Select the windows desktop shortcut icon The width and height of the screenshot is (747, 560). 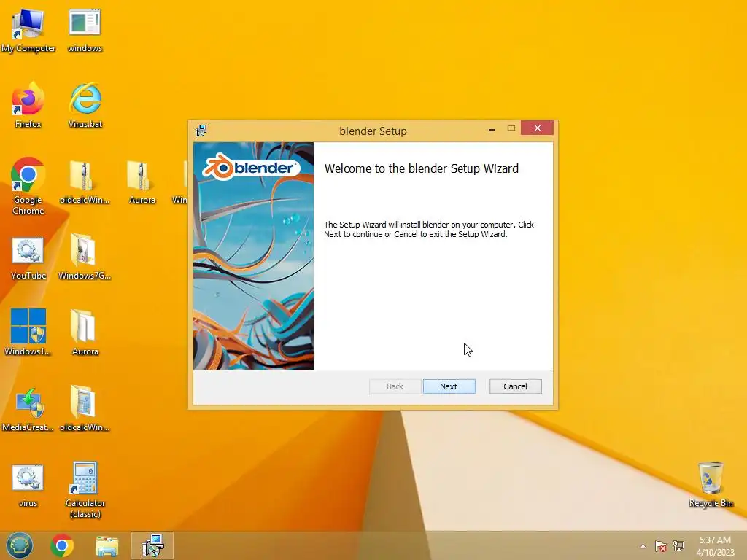pyautogui.click(x=85, y=29)
